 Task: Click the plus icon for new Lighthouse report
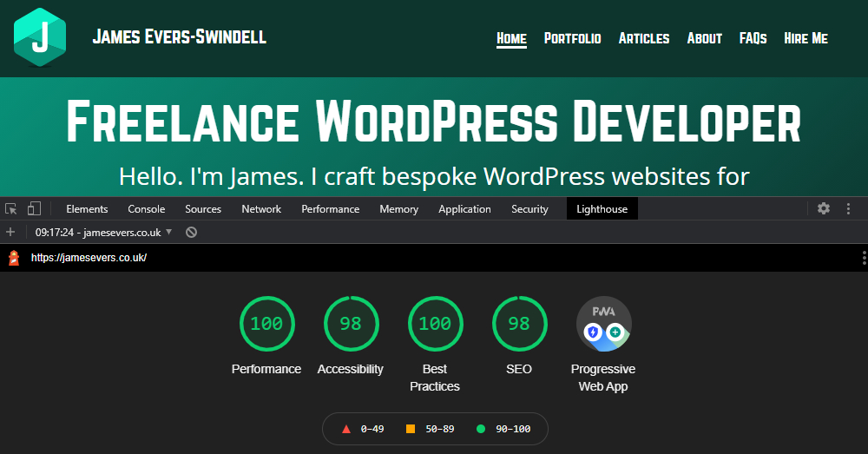[x=10, y=232]
